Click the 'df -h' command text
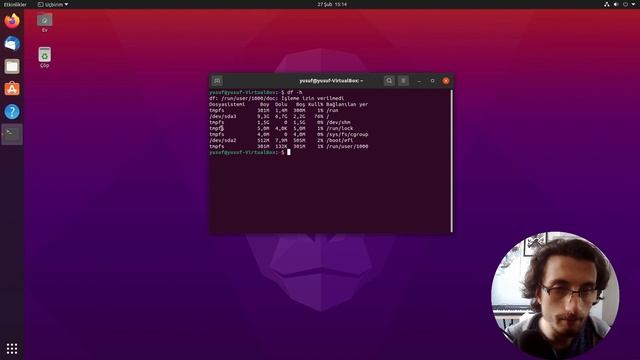This screenshot has width=640, height=360. click(x=295, y=92)
